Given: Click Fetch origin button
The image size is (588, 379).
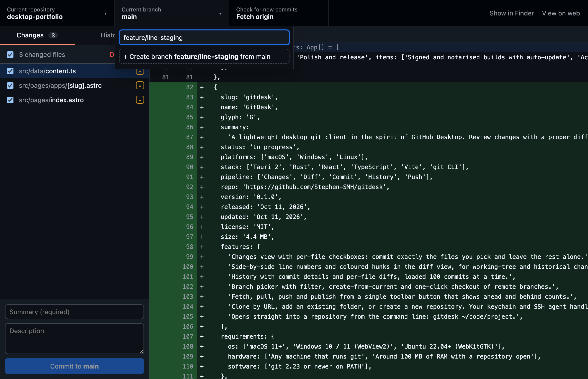Looking at the screenshot, I should [279, 13].
